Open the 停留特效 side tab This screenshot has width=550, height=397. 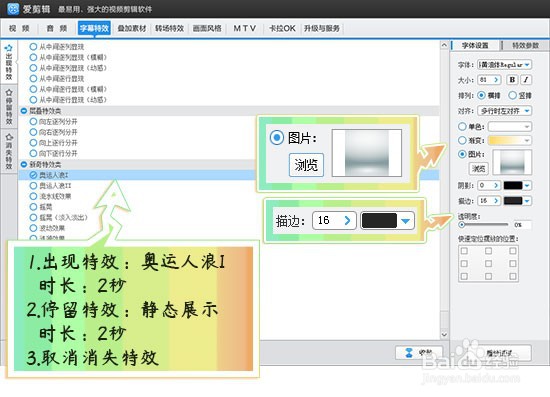(x=9, y=107)
